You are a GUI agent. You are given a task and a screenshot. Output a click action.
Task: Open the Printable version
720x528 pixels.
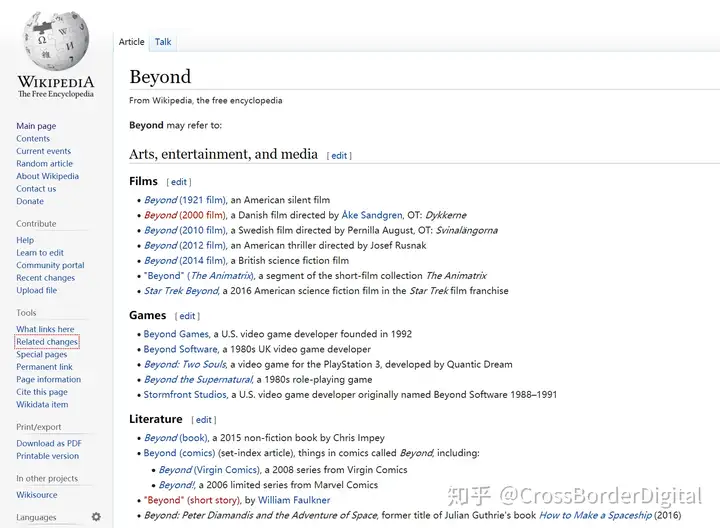(x=48, y=456)
